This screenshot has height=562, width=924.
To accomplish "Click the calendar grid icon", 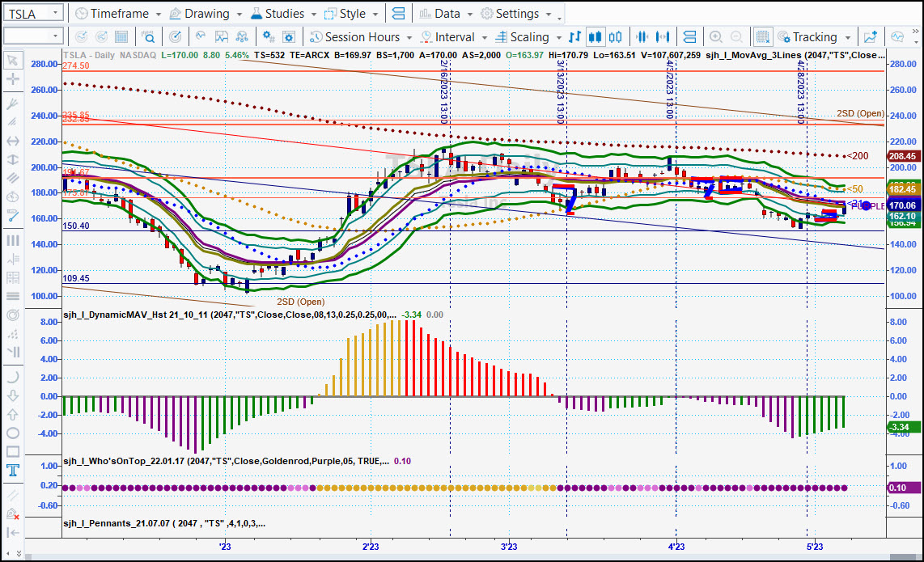I will pyautogui.click(x=121, y=37).
